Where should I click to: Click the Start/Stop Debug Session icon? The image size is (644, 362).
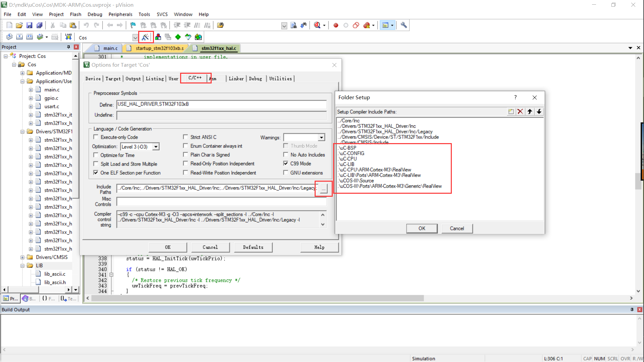click(317, 25)
